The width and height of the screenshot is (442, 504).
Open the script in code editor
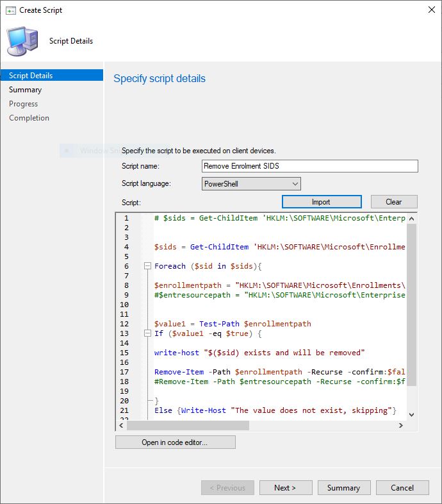point(175,442)
